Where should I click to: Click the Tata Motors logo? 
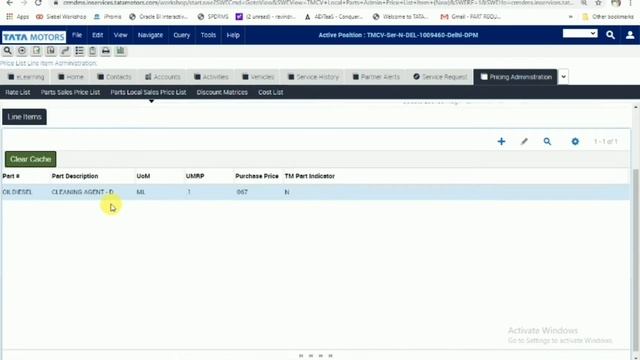[x=34, y=37]
